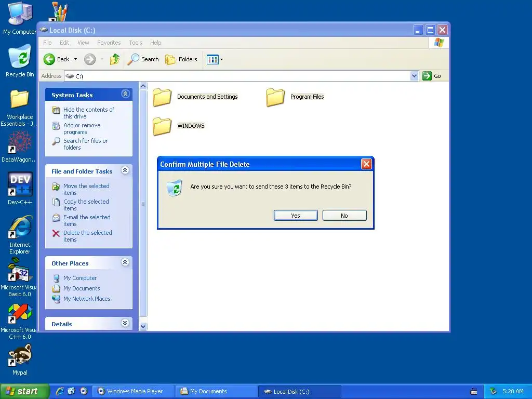Open the Help menu
The image size is (532, 399).
click(156, 43)
